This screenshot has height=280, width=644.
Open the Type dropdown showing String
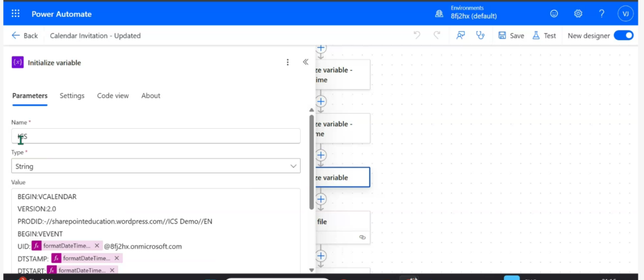click(156, 166)
